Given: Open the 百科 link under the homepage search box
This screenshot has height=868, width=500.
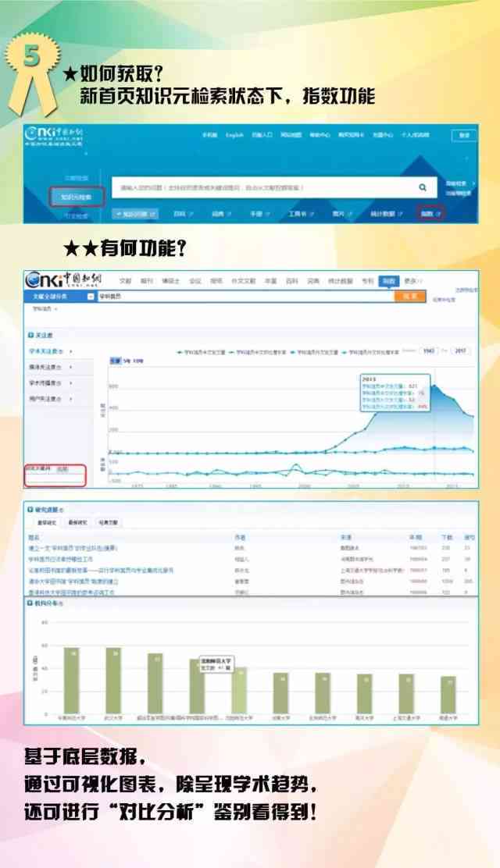Looking at the screenshot, I should 183,214.
